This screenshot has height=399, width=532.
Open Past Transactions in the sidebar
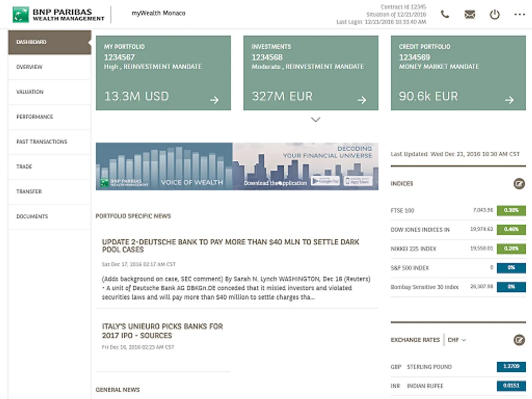click(49, 142)
